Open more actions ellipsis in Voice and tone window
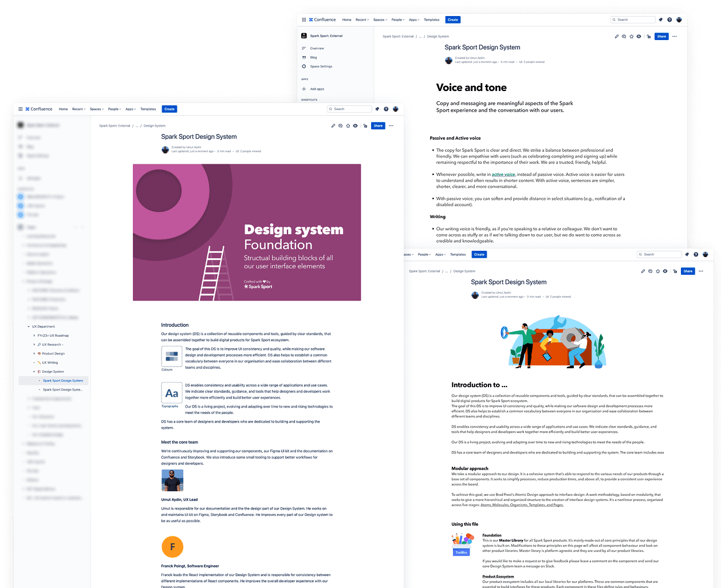The height and width of the screenshot is (588, 721). pyautogui.click(x=675, y=37)
